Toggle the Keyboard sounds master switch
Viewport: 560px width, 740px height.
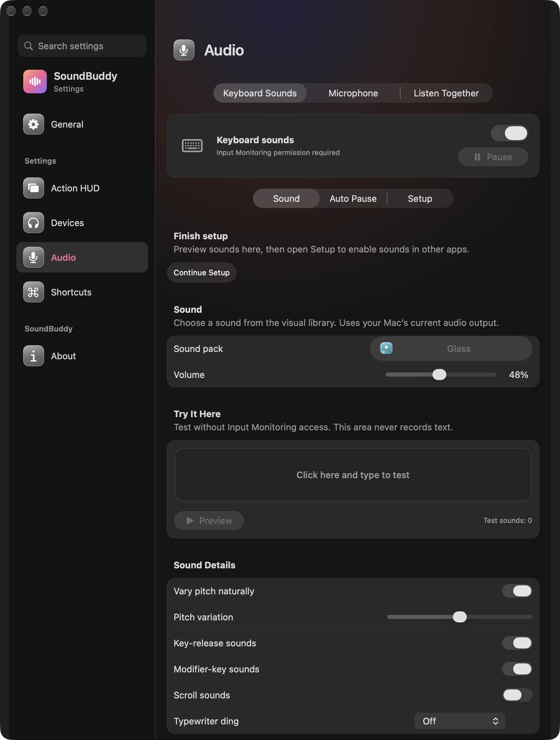pos(509,133)
